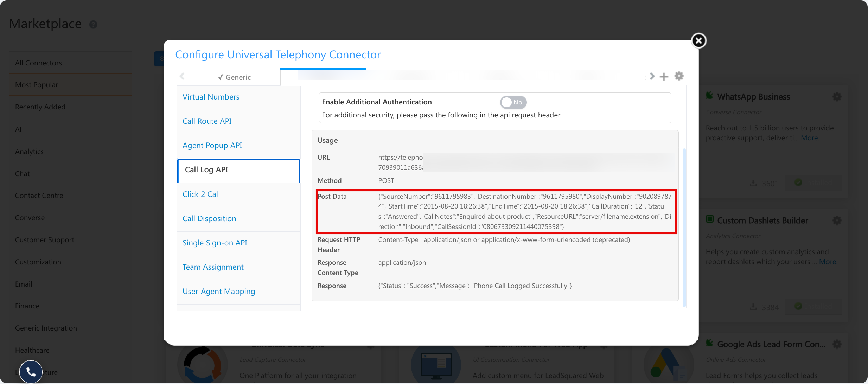Go to the Call Disposition section
This screenshot has width=868, height=384.
[238, 219]
